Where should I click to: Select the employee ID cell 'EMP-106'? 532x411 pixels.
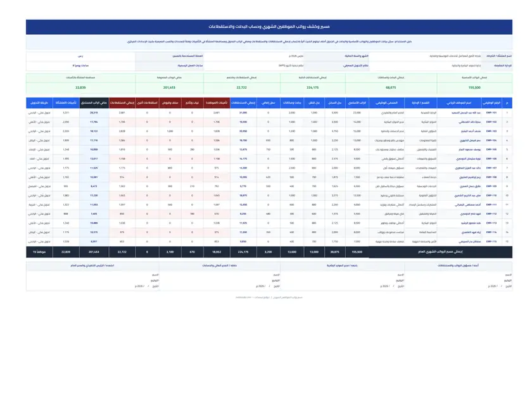(x=491, y=158)
